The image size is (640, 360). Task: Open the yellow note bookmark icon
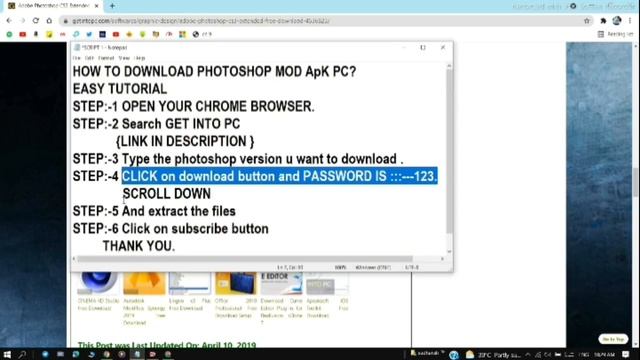click(49, 34)
